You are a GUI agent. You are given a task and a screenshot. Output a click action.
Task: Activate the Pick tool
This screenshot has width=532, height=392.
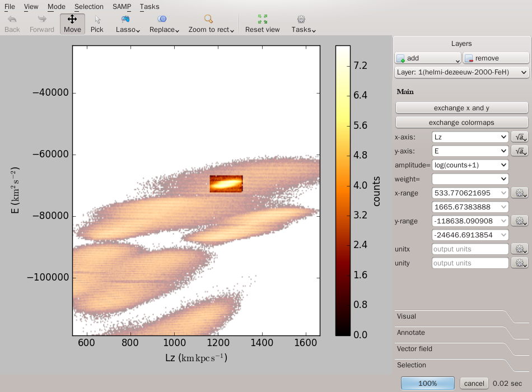click(x=97, y=24)
